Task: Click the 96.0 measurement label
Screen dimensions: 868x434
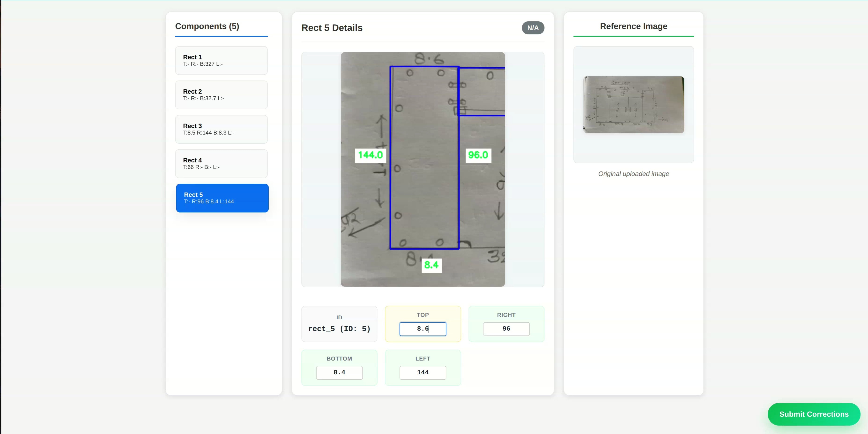Action: (x=478, y=155)
